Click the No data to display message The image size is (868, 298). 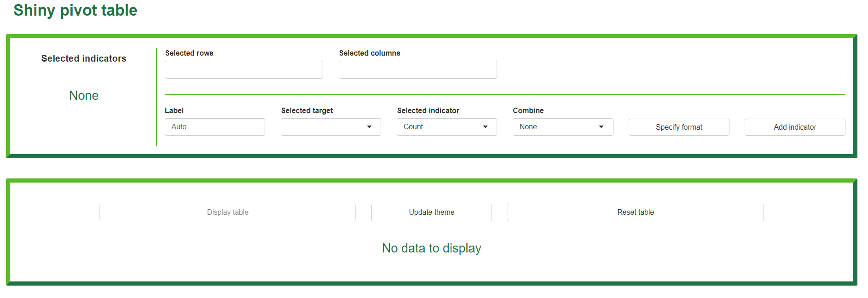tap(431, 248)
